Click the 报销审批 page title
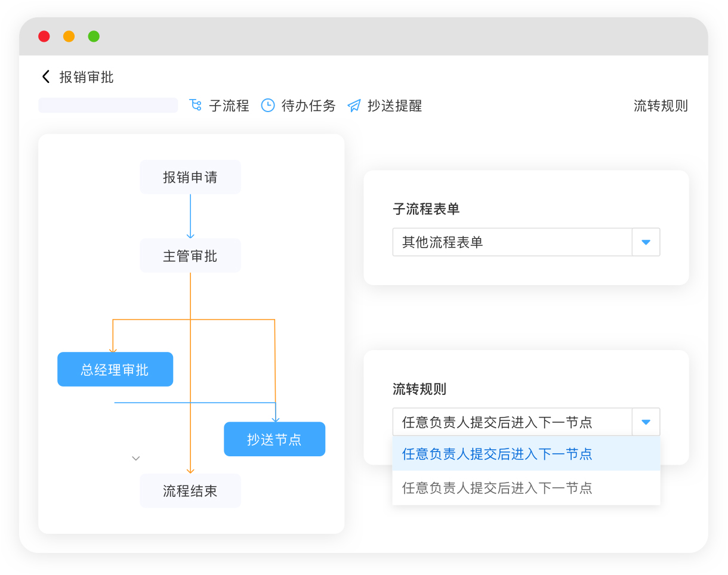Viewport: 728px width, 575px height. point(87,77)
